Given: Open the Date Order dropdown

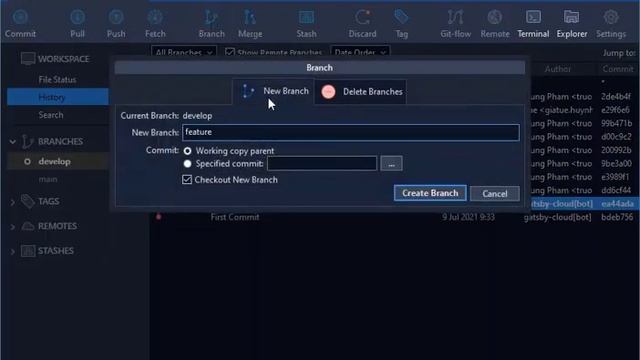Looking at the screenshot, I should [360, 53].
